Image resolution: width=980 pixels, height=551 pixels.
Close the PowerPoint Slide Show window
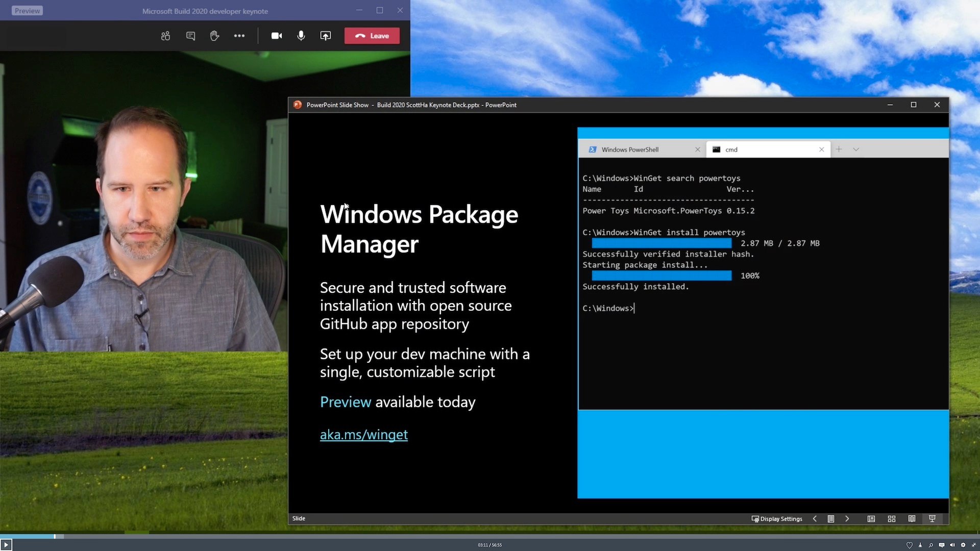(x=937, y=105)
